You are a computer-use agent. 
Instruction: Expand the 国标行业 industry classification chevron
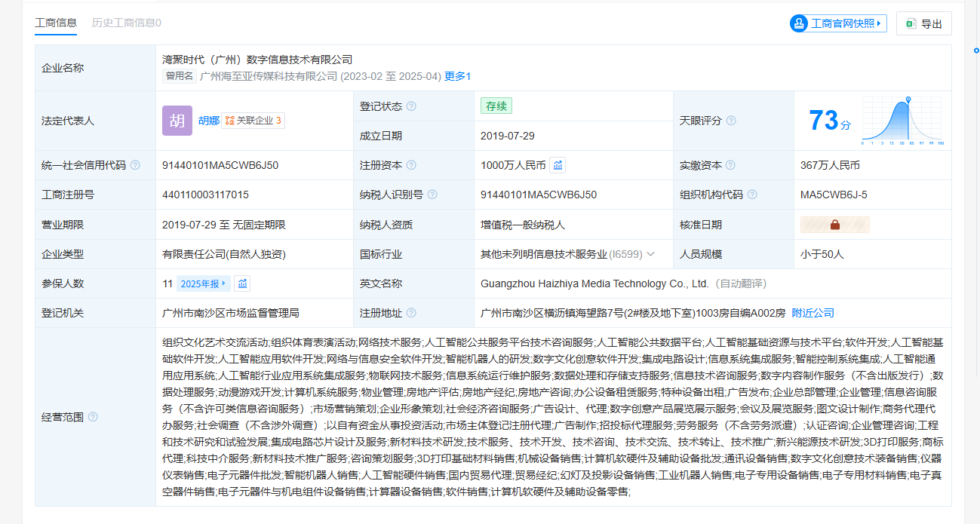(651, 254)
